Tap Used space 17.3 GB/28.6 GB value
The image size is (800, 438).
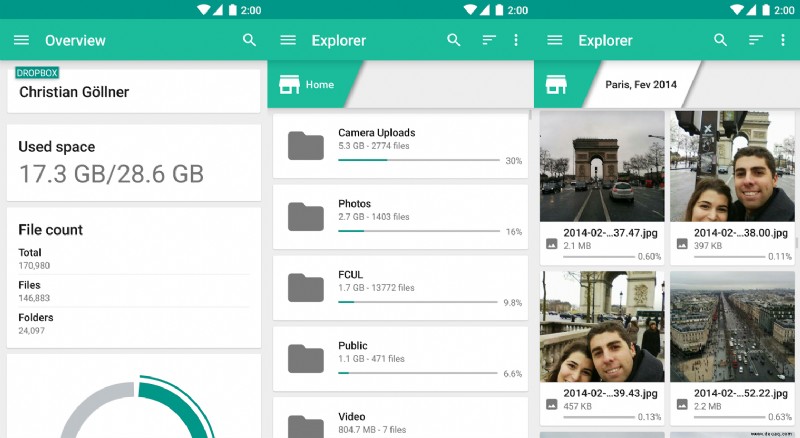tap(111, 174)
